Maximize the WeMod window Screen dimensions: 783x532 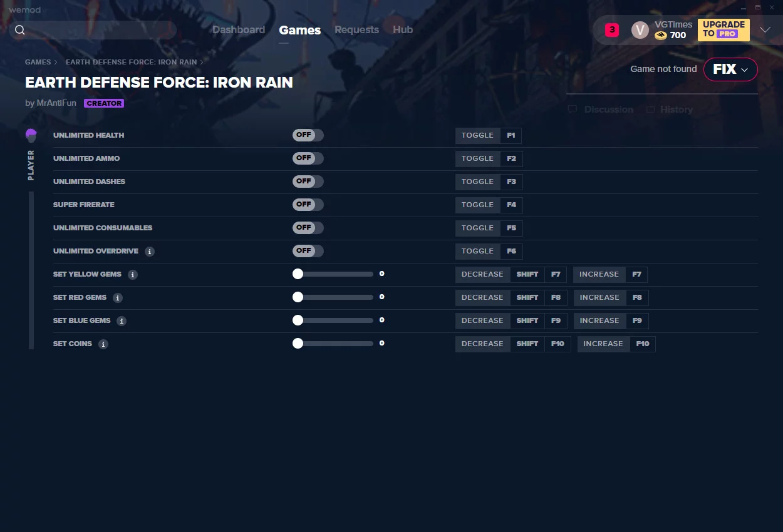pos(758,8)
